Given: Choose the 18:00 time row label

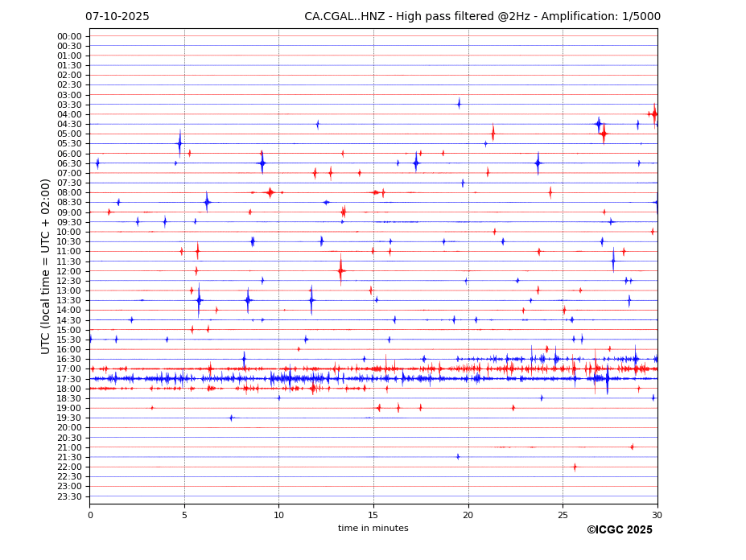Looking at the screenshot, I should [69, 389].
